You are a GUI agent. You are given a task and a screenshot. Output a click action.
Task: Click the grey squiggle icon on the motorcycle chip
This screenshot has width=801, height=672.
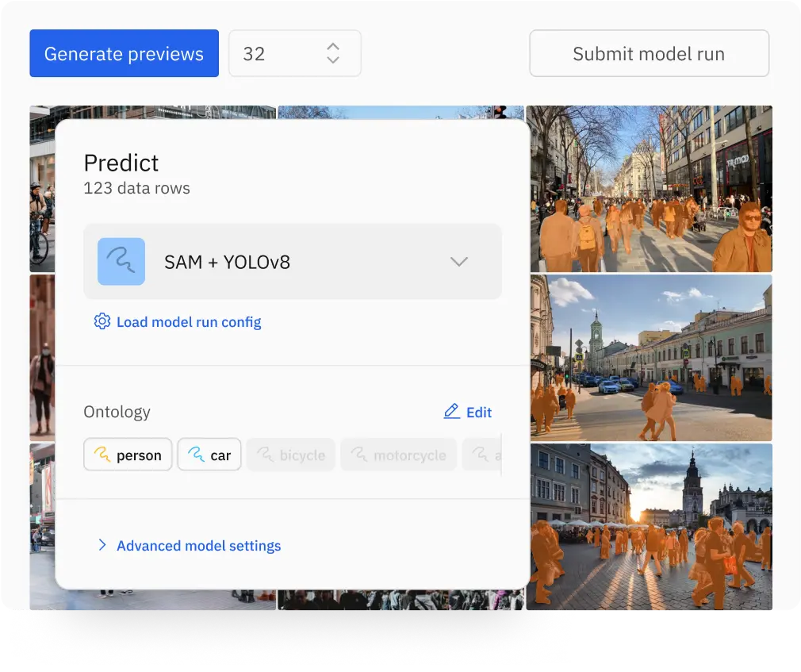(x=358, y=454)
